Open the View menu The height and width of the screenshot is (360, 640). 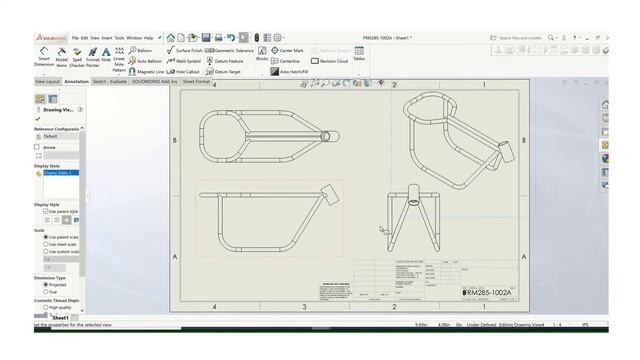pos(95,38)
